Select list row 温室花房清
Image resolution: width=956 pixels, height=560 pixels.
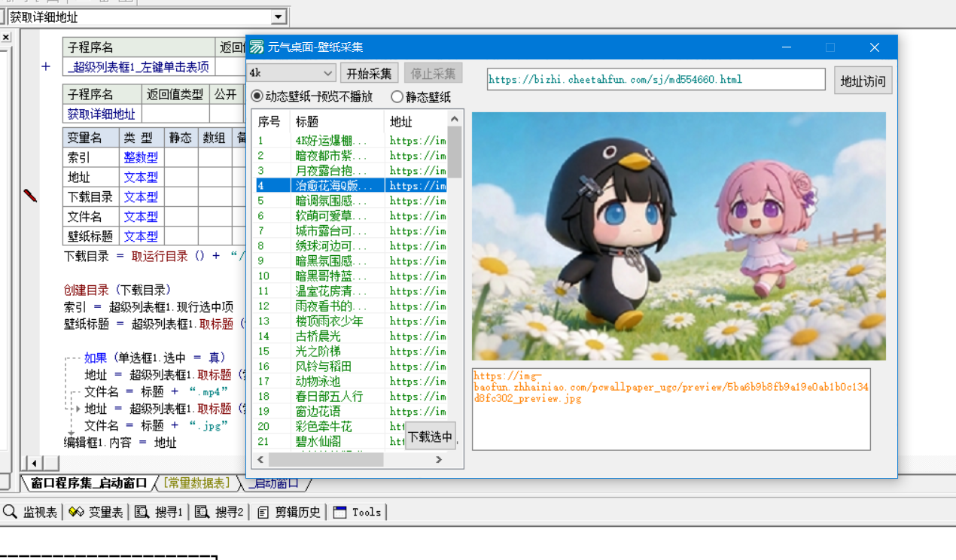(349, 291)
